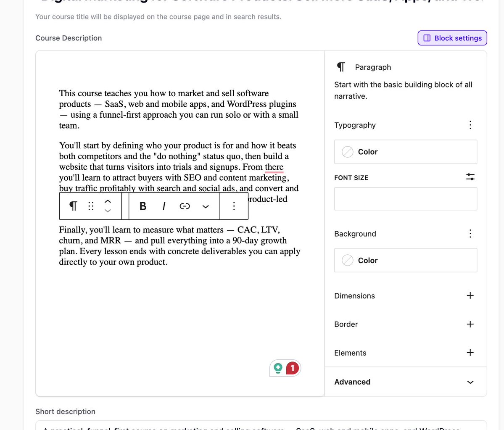Click the paragraph block type icon in toolbar

coord(73,206)
